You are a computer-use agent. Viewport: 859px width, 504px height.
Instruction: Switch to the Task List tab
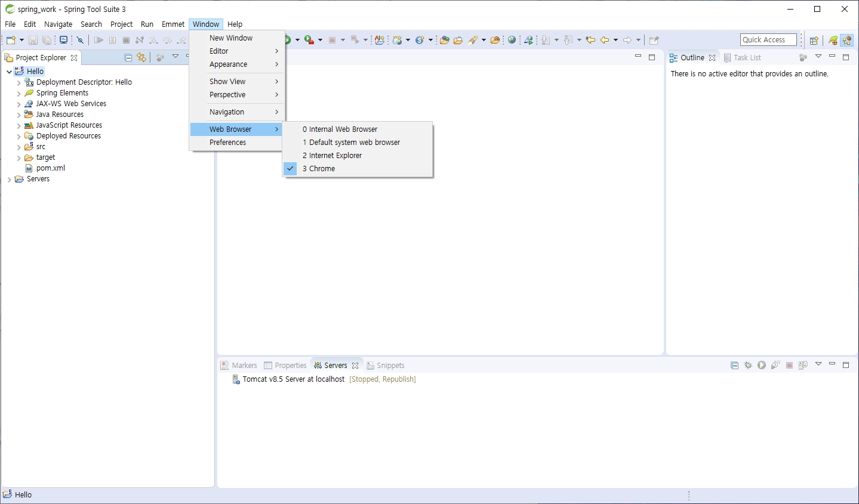tap(743, 58)
